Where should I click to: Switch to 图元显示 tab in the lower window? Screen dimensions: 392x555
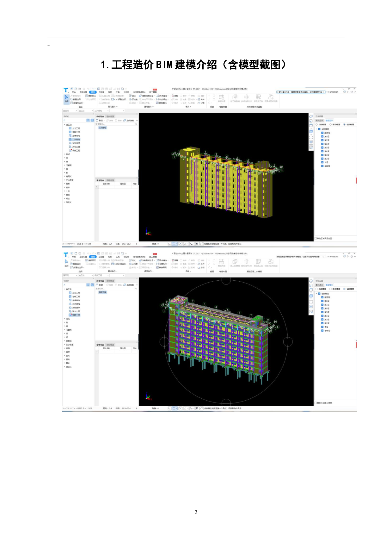pyautogui.click(x=319, y=285)
